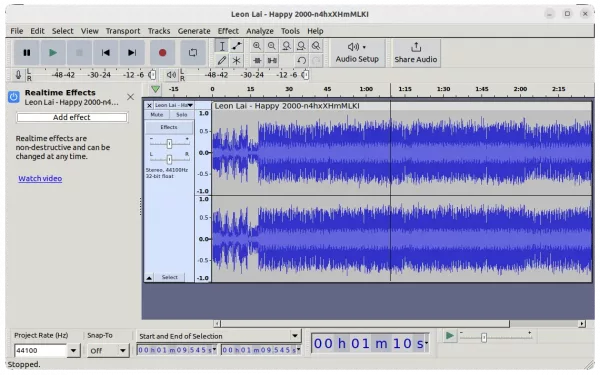Open the Start and End of Selection dropdown

(x=218, y=336)
